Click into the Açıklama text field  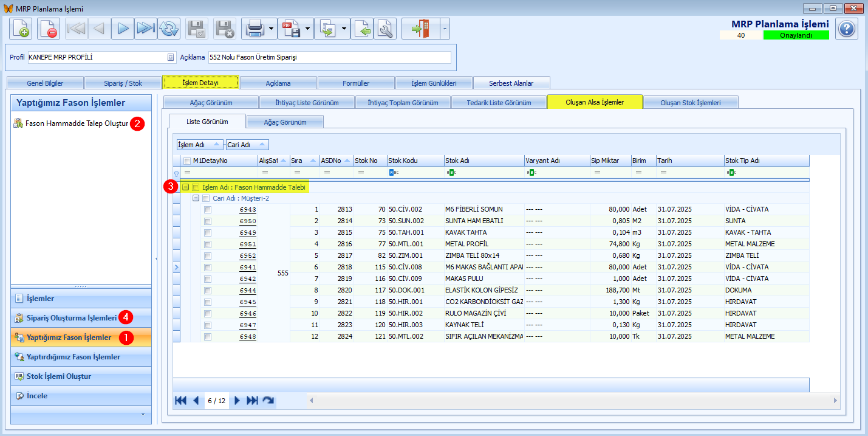[329, 57]
